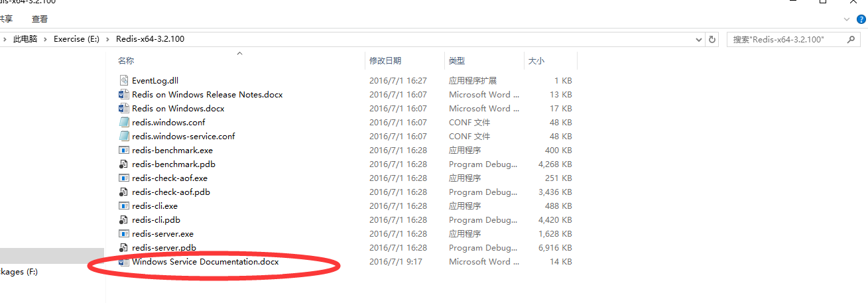Click the 2016/7/1 16:27 modified date

398,80
